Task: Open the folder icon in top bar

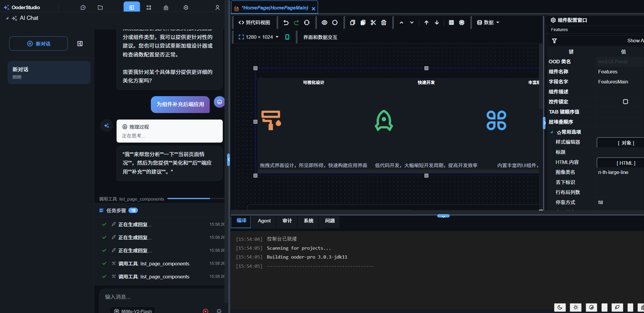Action: pos(100,8)
